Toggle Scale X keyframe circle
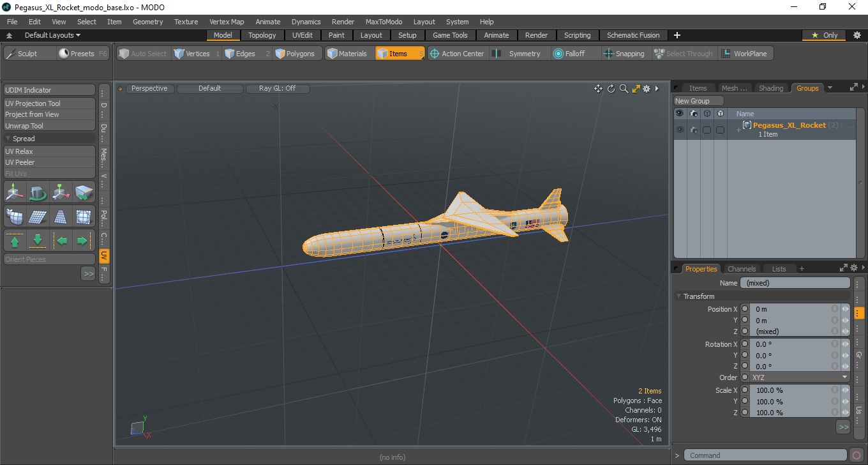 click(x=745, y=390)
